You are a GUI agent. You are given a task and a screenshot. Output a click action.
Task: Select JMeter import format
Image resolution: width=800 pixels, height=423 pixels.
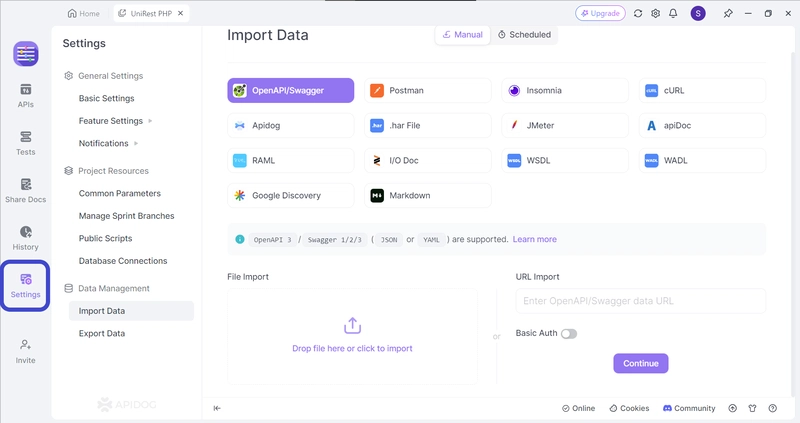[x=565, y=126]
